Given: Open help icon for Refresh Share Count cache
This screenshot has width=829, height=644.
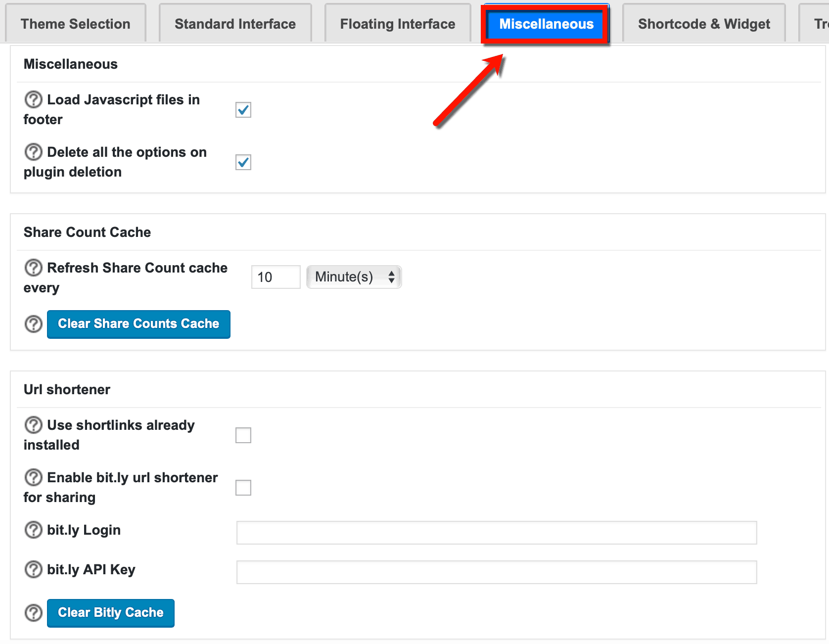Looking at the screenshot, I should coord(33,268).
